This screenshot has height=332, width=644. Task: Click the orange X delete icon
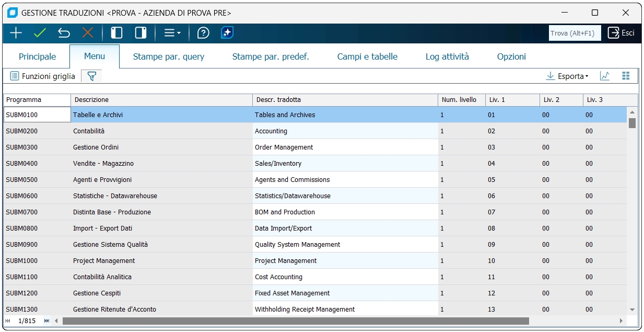[x=87, y=33]
